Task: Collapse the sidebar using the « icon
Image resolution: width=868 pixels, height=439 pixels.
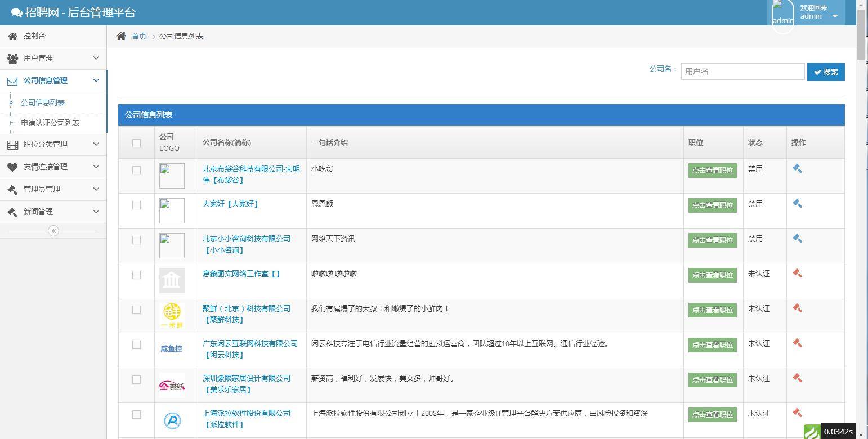Action: (x=53, y=230)
